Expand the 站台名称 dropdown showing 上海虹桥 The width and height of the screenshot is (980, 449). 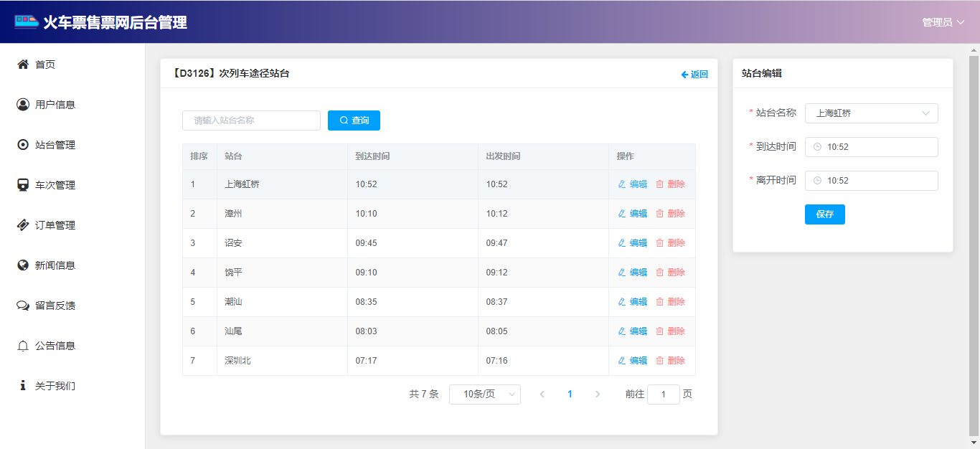coord(871,113)
